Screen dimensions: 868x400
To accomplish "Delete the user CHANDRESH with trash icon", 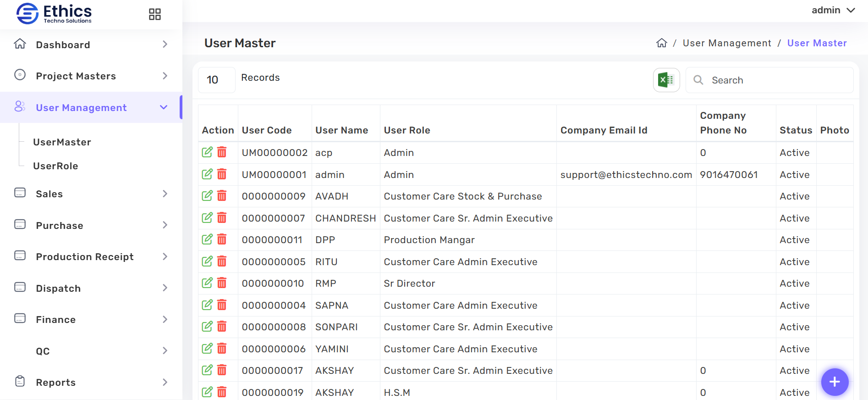I will click(222, 218).
